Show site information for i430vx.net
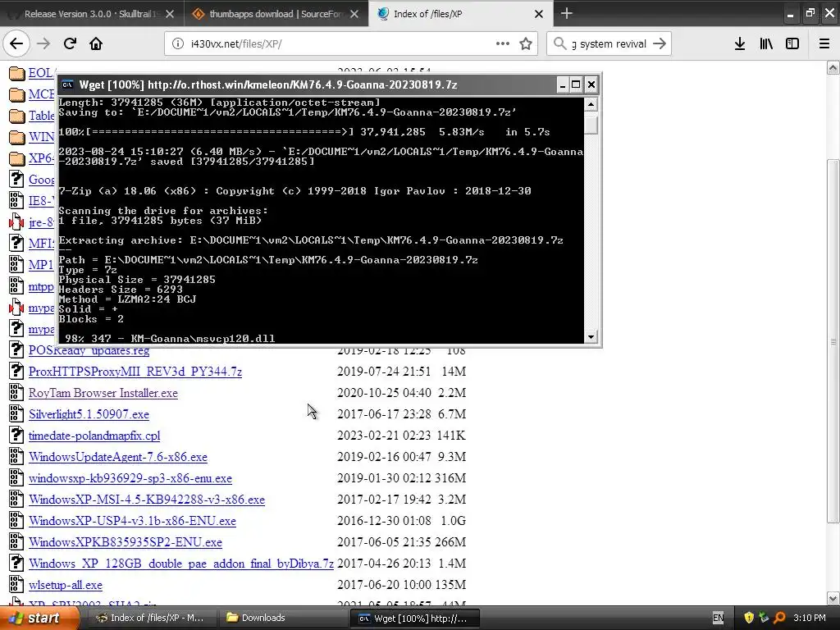Screen dimensions: 840x630 pyautogui.click(x=178, y=44)
